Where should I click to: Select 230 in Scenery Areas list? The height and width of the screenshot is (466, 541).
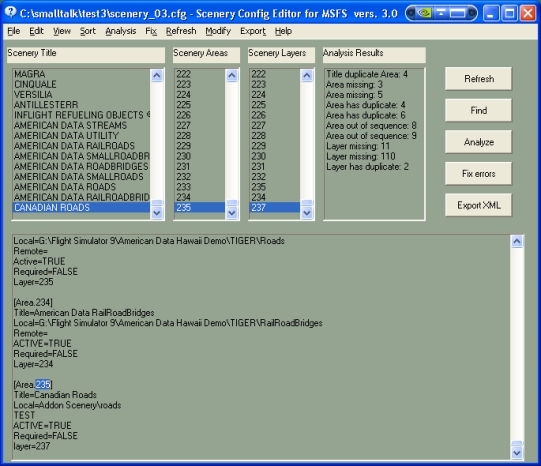click(x=200, y=156)
